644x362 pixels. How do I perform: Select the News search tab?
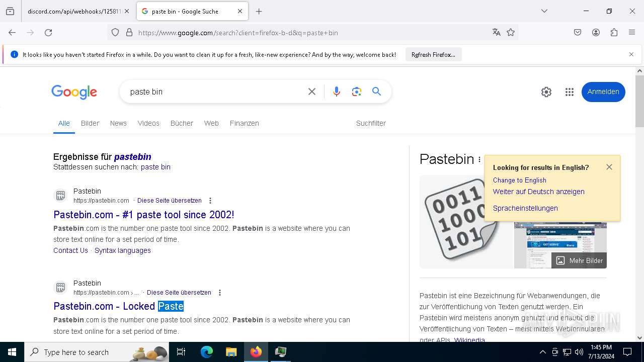point(118,123)
